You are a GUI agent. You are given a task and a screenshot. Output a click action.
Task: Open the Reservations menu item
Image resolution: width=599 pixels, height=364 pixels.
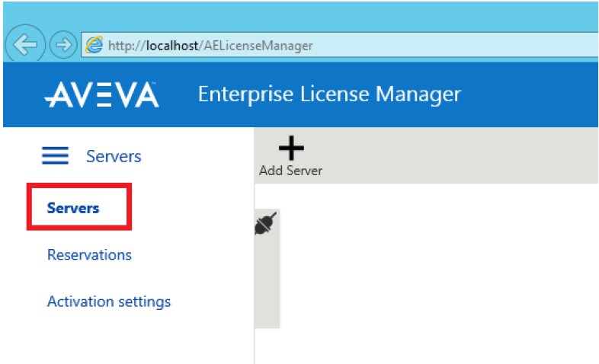(89, 255)
